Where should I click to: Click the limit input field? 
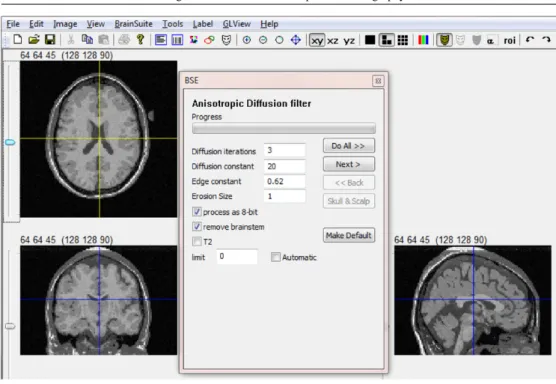point(237,256)
